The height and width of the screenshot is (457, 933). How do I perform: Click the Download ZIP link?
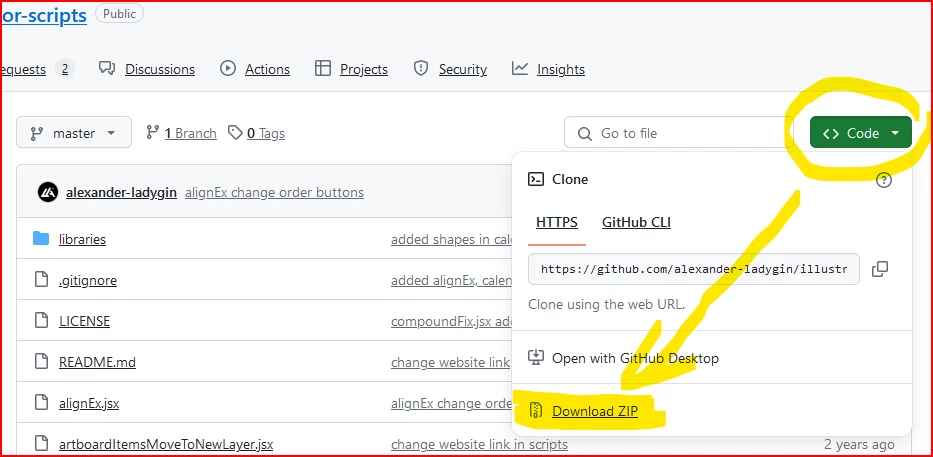tap(594, 411)
